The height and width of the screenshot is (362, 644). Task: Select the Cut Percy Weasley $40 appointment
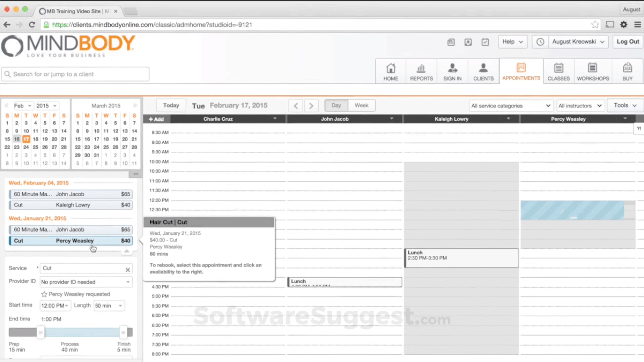pyautogui.click(x=71, y=241)
